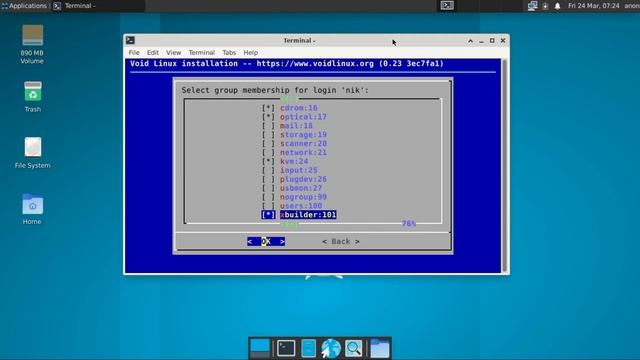Click the terminal icon in window title bar

click(130, 40)
